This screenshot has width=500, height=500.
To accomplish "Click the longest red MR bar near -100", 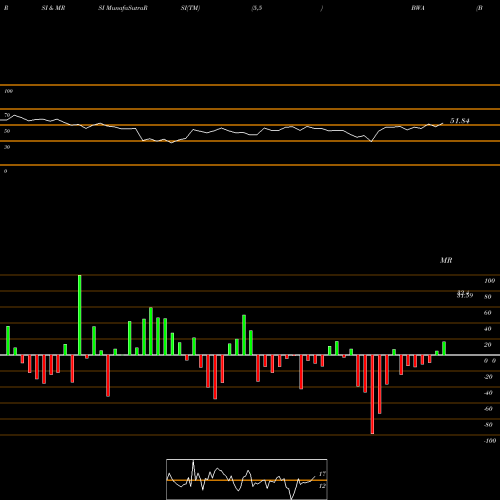I will coord(372,394).
